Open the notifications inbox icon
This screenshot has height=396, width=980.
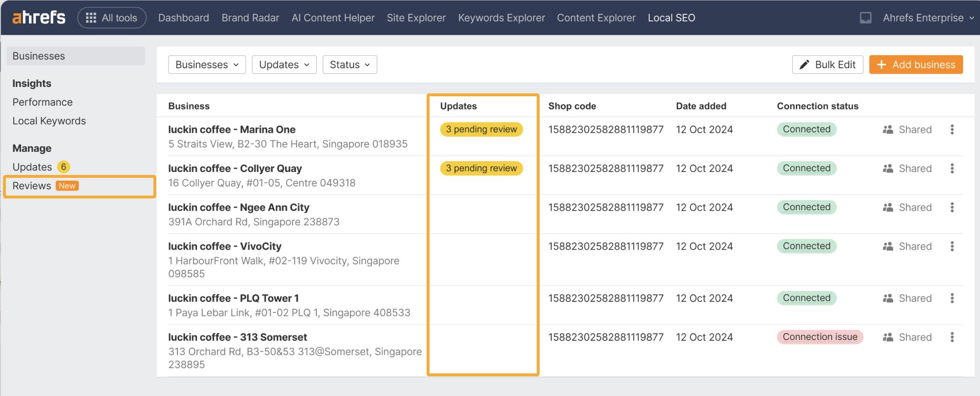(865, 18)
